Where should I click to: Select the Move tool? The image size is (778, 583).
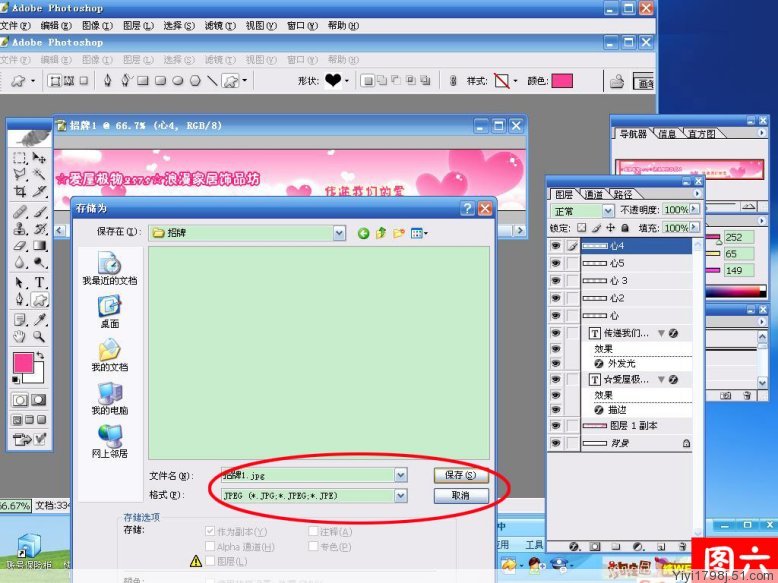pos(39,158)
